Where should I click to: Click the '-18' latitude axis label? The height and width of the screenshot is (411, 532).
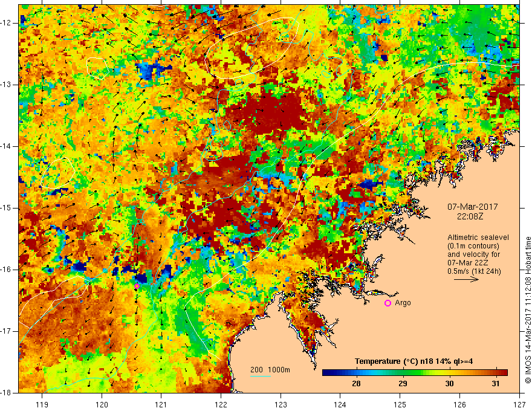6,393
